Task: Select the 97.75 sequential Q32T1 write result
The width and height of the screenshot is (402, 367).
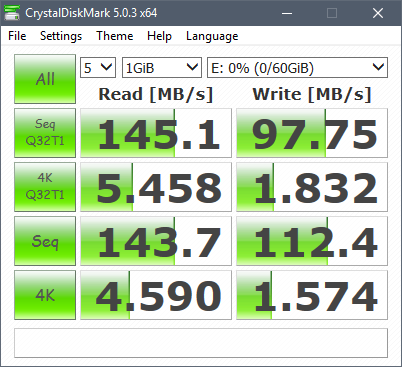Action: [312, 133]
